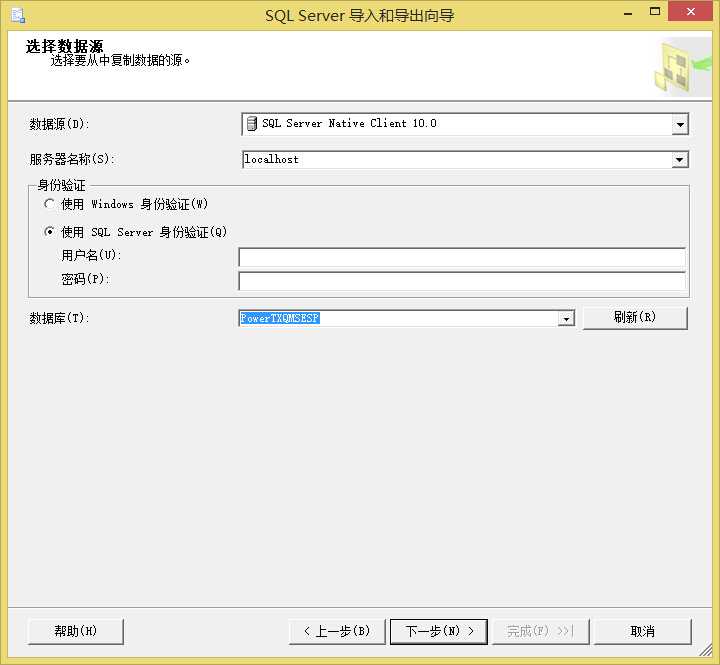Click the PowerTXQMSESP database field
Viewport: 720px width, 665px height.
point(406,318)
